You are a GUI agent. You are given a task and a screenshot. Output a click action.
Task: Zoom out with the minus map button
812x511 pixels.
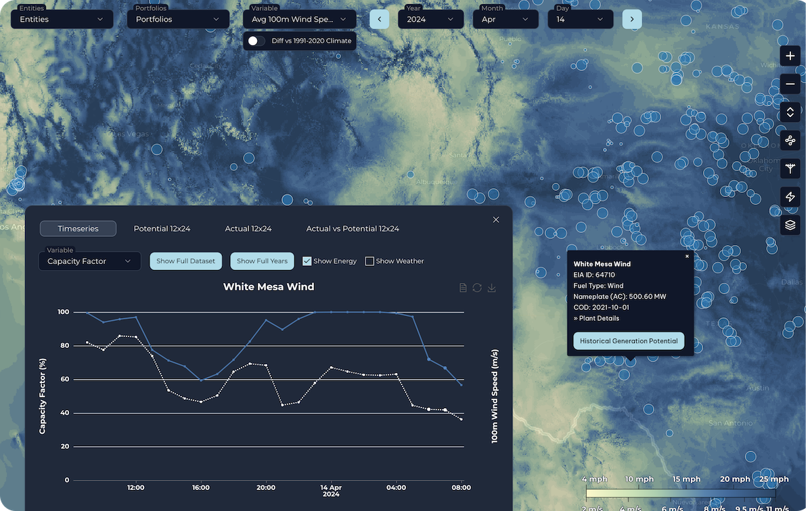(x=790, y=85)
